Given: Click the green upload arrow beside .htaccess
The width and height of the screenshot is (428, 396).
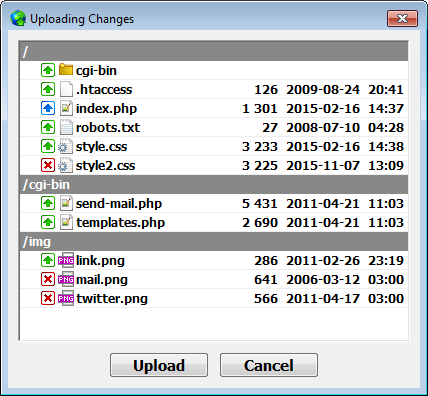Looking at the screenshot, I should pyautogui.click(x=48, y=89).
